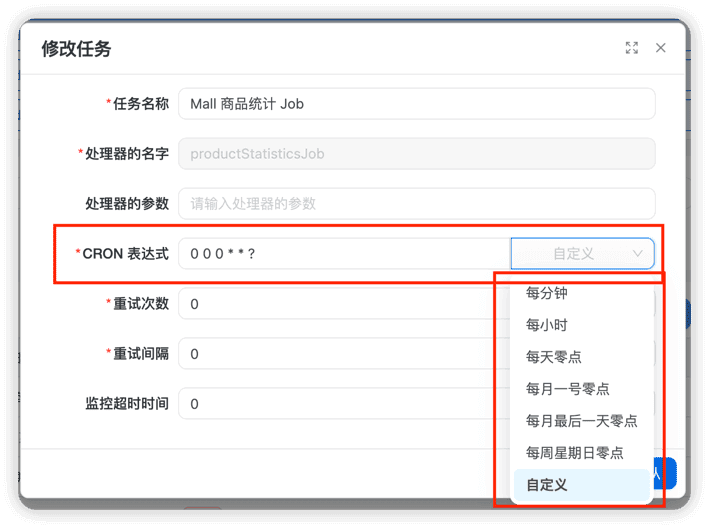Edit the CRON 表达式 value field
The image size is (709, 528).
pos(345,254)
